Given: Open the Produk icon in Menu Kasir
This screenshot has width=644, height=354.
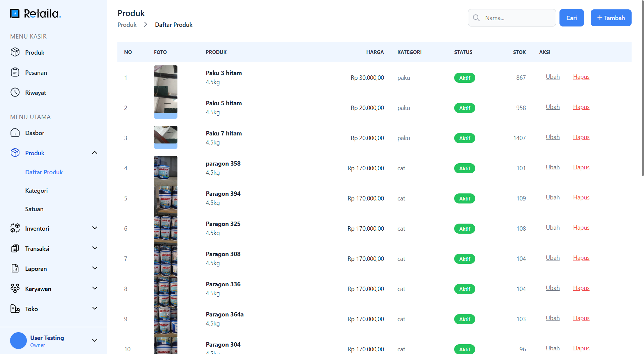Looking at the screenshot, I should (x=15, y=52).
